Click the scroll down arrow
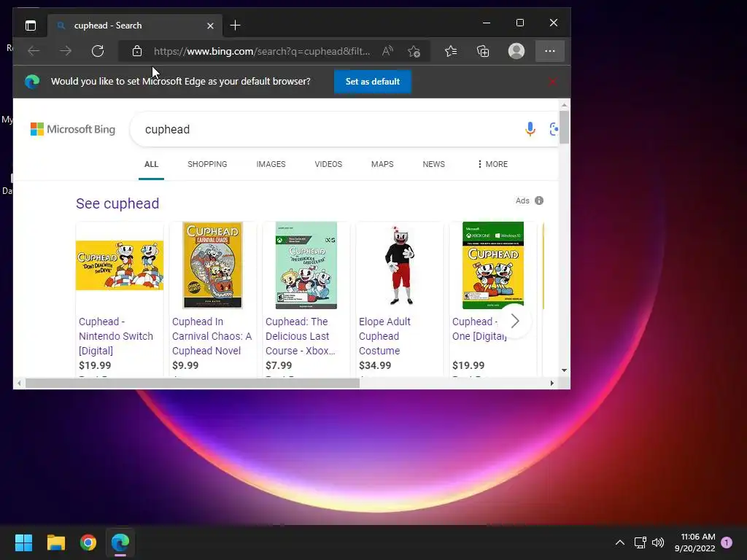 [x=564, y=370]
